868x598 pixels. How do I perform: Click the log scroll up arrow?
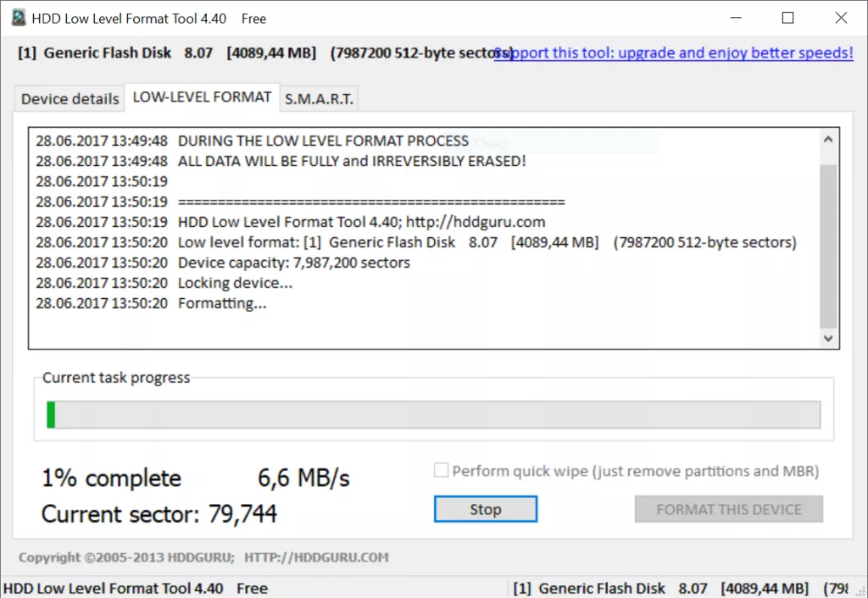coord(828,140)
